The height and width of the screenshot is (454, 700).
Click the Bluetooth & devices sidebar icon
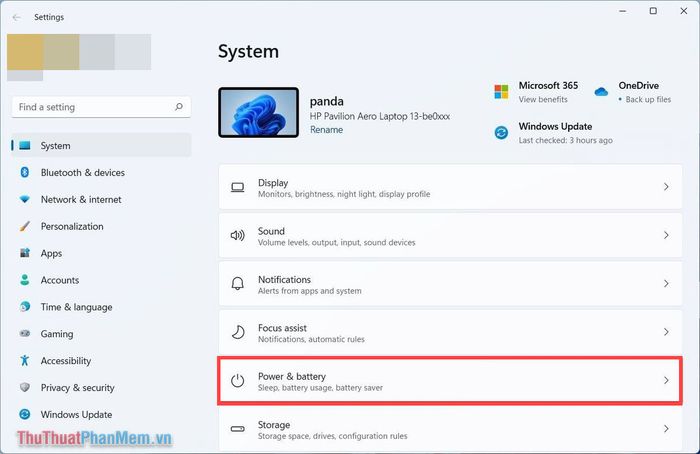tap(25, 173)
